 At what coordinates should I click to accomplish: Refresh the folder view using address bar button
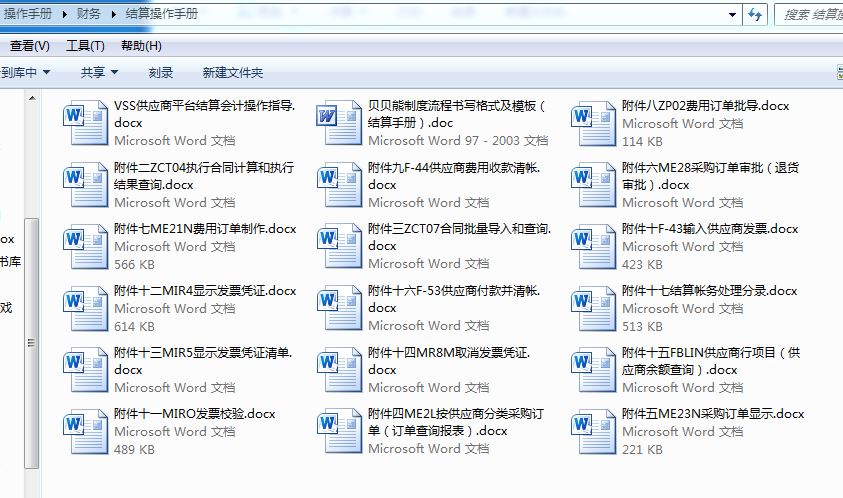tap(755, 15)
